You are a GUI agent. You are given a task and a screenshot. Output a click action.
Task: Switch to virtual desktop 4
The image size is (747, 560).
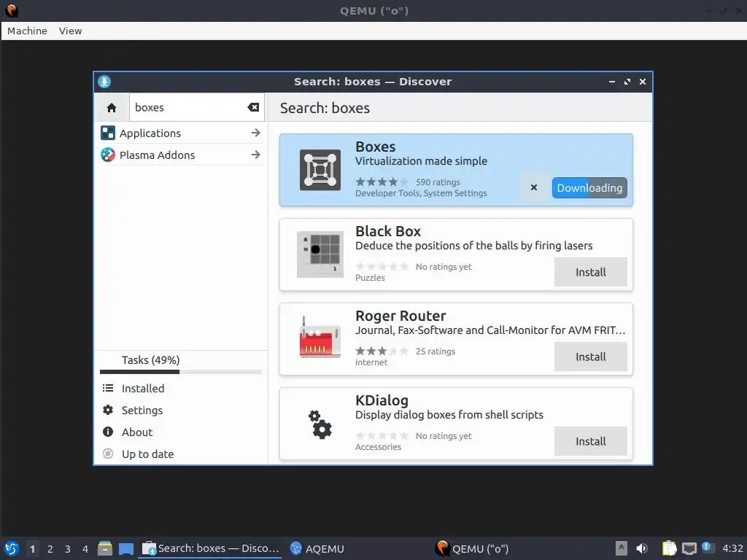[x=85, y=549]
